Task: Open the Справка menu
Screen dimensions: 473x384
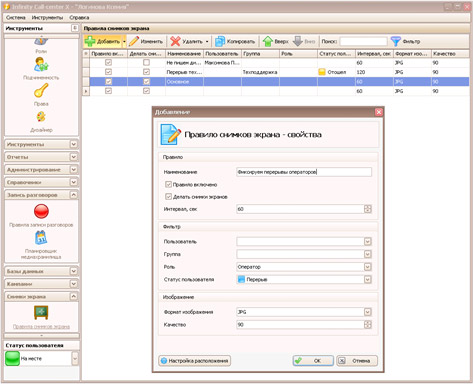Action: 79,18
